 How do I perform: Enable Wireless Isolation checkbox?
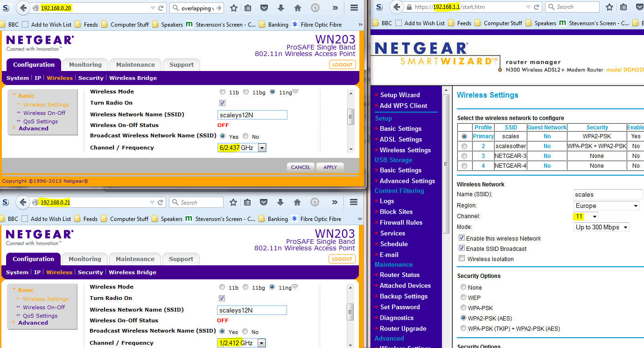(x=462, y=258)
